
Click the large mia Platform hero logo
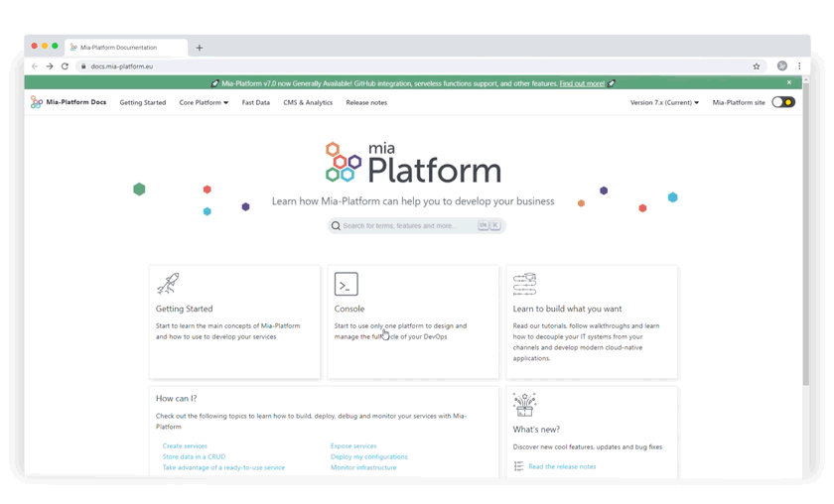[413, 163]
